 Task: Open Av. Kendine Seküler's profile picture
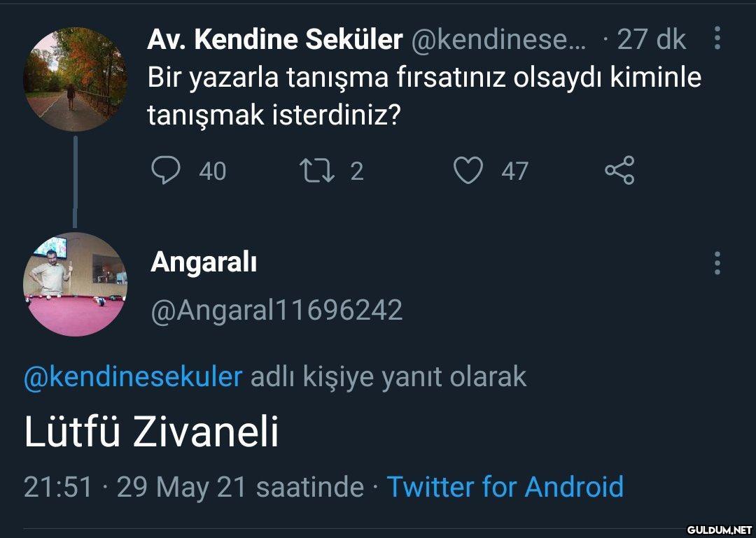pyautogui.click(x=76, y=80)
